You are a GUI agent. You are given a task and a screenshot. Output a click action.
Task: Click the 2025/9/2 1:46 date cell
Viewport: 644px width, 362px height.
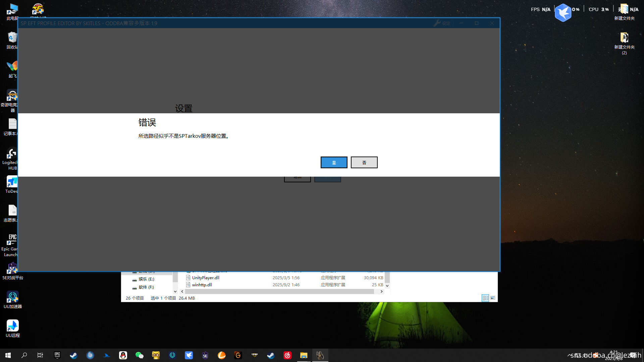point(286,285)
